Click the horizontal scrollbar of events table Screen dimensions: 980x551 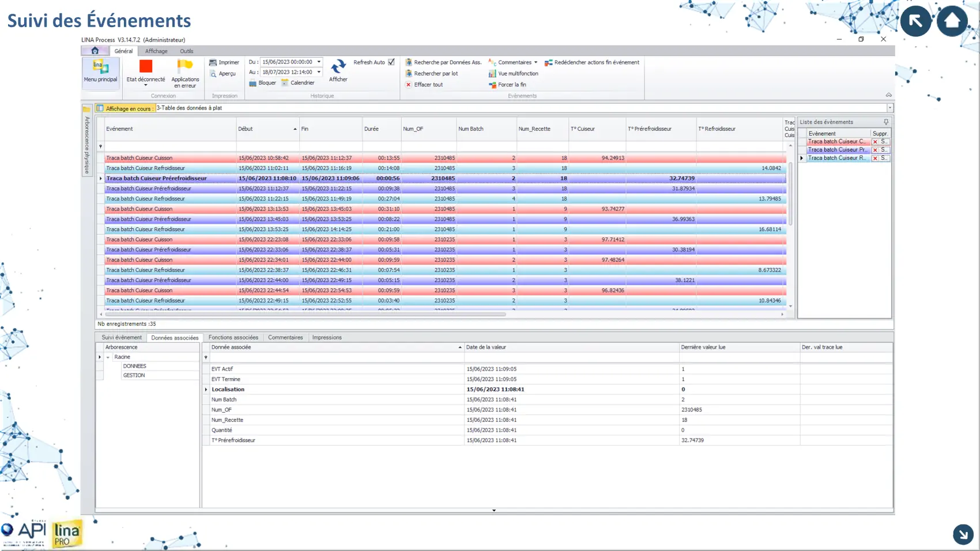(x=306, y=315)
